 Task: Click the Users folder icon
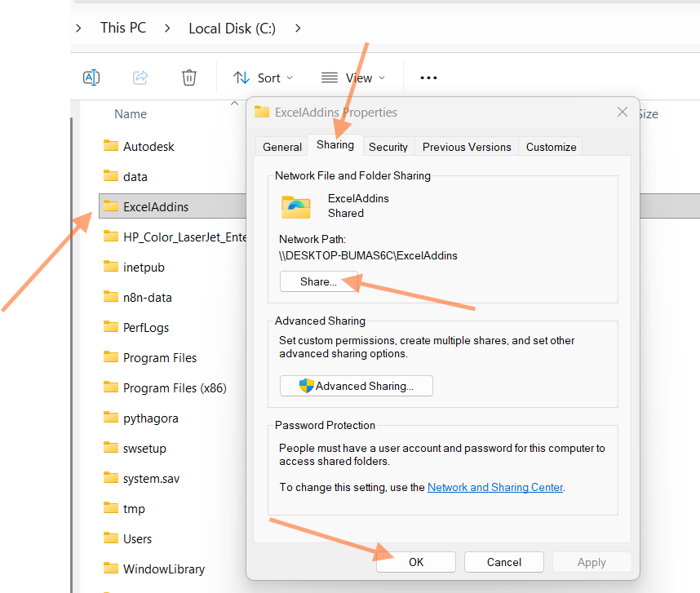(111, 538)
